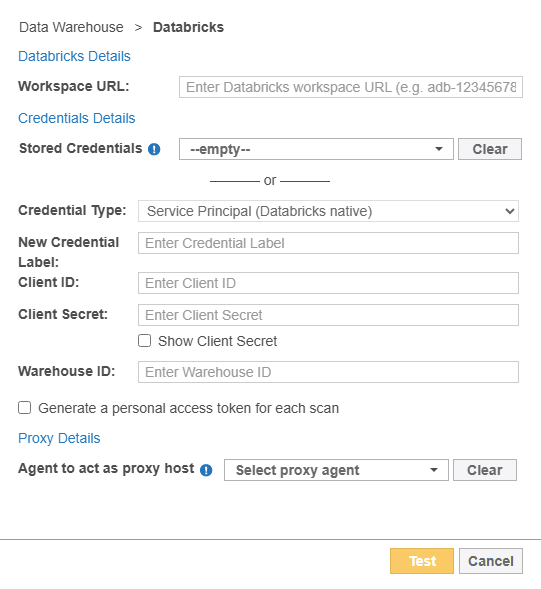Image resolution: width=541 pixels, height=589 pixels.
Task: Focus the Client Secret input field
Action: point(328,315)
